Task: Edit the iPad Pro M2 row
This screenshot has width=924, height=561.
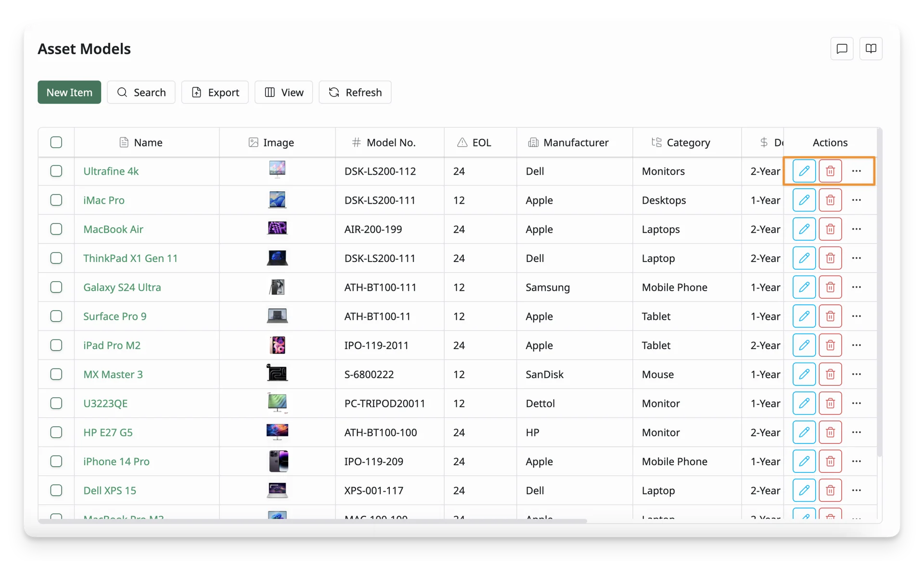Action: 804,345
